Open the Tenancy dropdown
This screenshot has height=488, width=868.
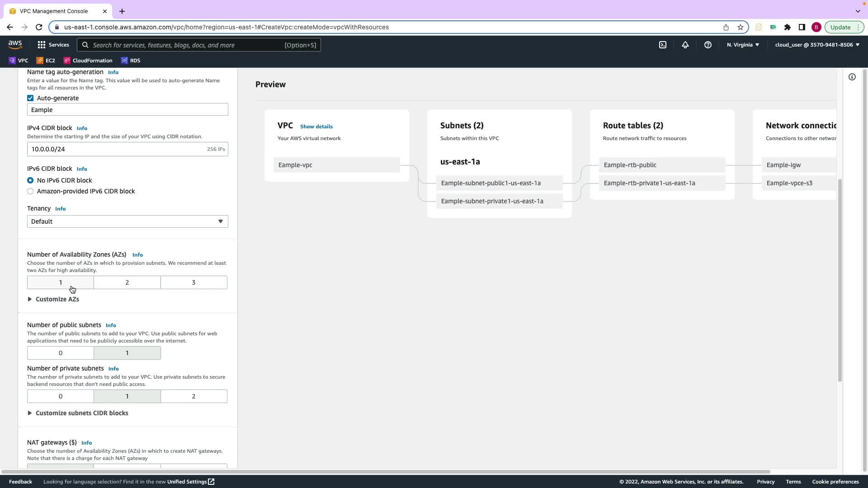[x=127, y=221]
